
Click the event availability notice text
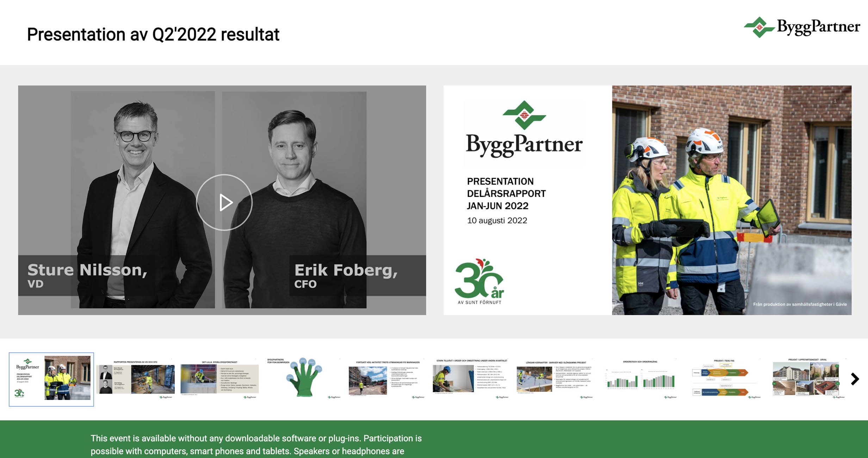point(256,445)
